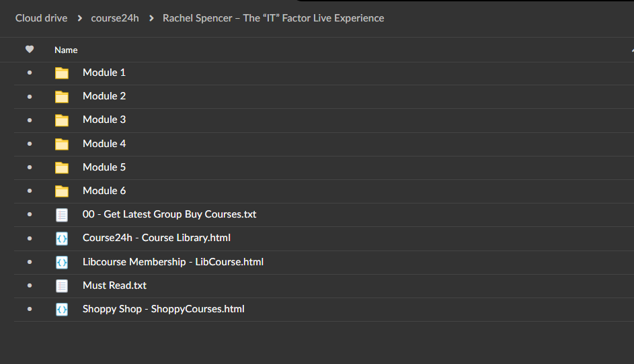This screenshot has width=634, height=364.
Task: Toggle favourite dot for Shoppy Shop file
Action: point(30,309)
